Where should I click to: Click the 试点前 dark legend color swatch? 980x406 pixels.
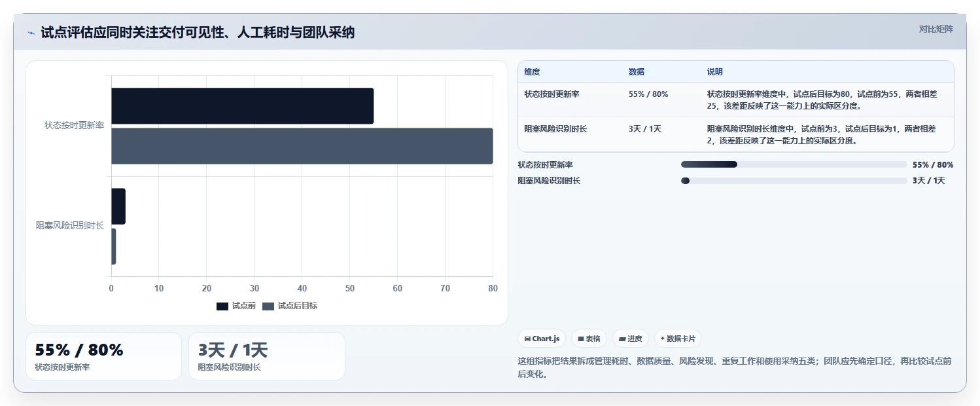[x=222, y=306]
